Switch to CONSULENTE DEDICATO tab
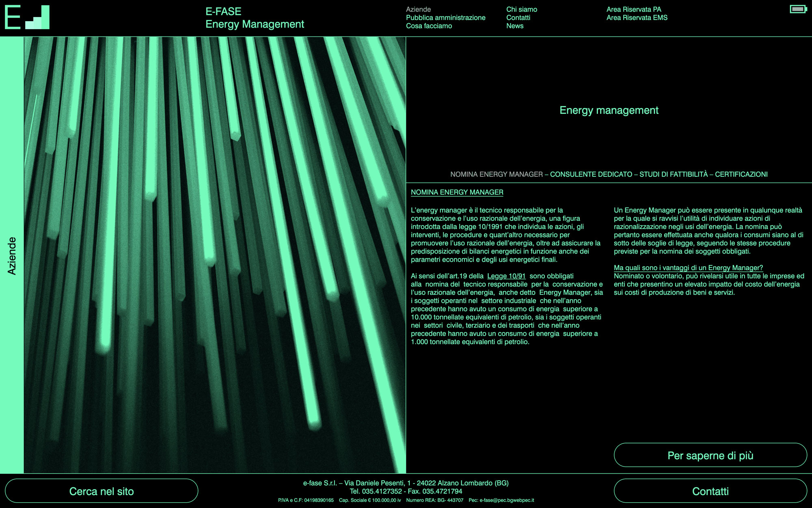Viewport: 812px width, 508px height. point(591,174)
